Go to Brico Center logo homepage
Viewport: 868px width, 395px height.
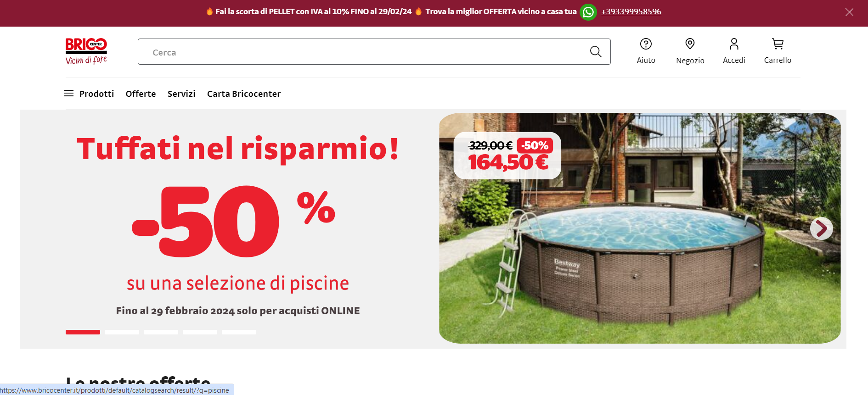click(x=86, y=51)
